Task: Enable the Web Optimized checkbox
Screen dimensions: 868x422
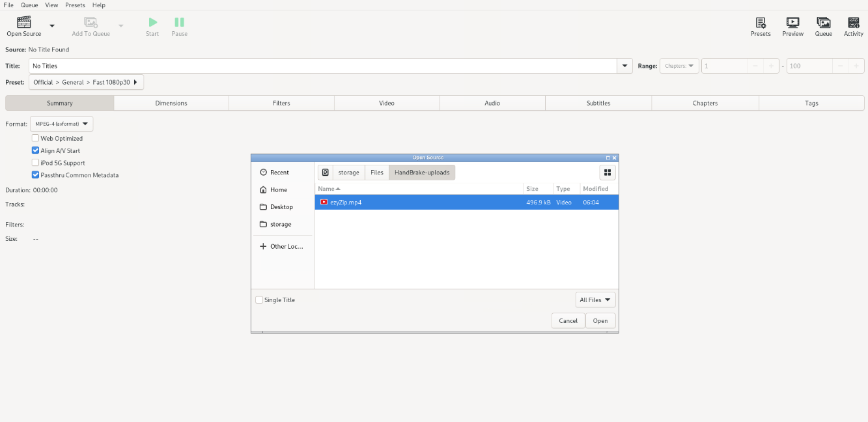Action: (x=36, y=139)
